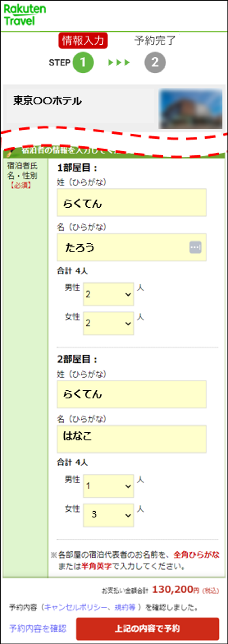Click the ellipsis icon inside たろう field
The width and height of the screenshot is (228, 644).
click(x=195, y=247)
